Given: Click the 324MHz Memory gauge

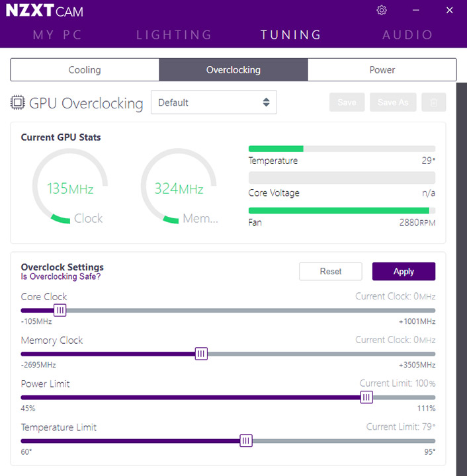Looking at the screenshot, I should [x=179, y=186].
